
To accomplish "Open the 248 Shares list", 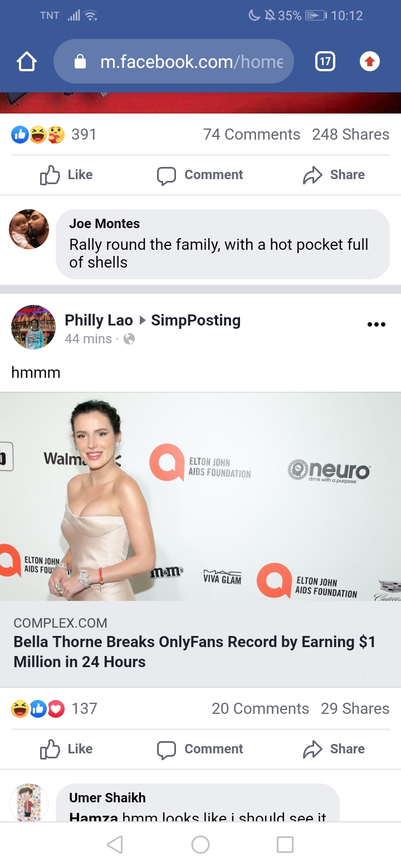I will coord(351,134).
